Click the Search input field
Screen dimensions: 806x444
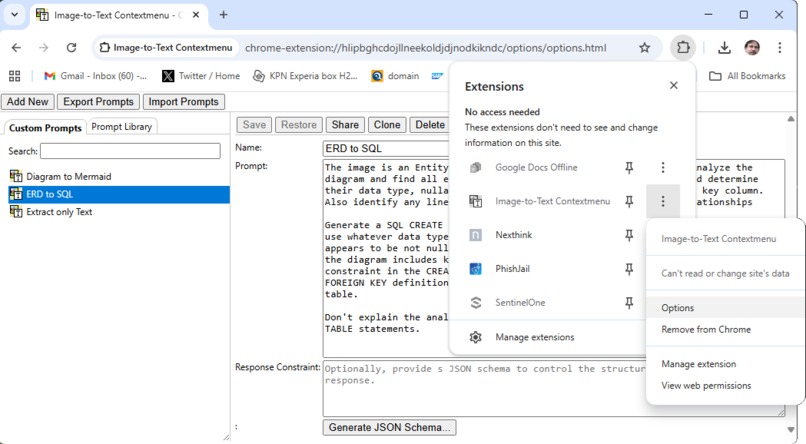(130, 151)
